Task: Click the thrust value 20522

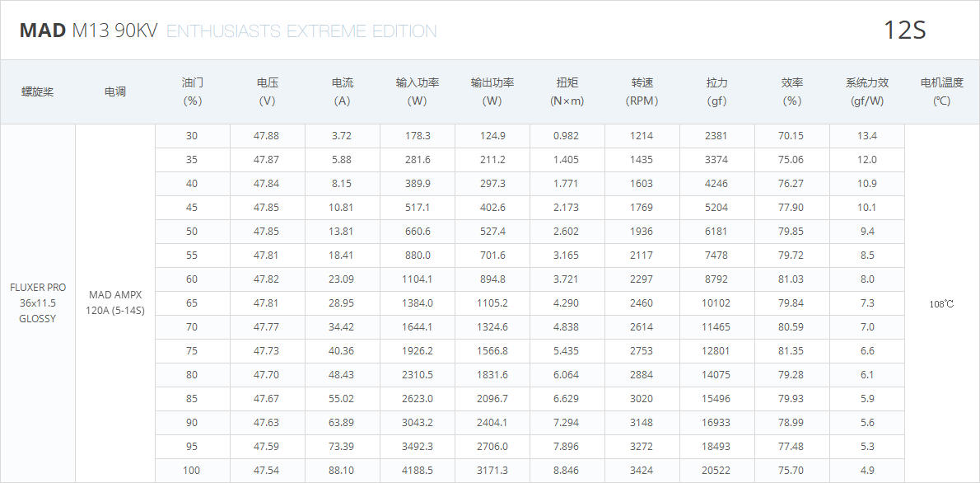Action: point(716,470)
